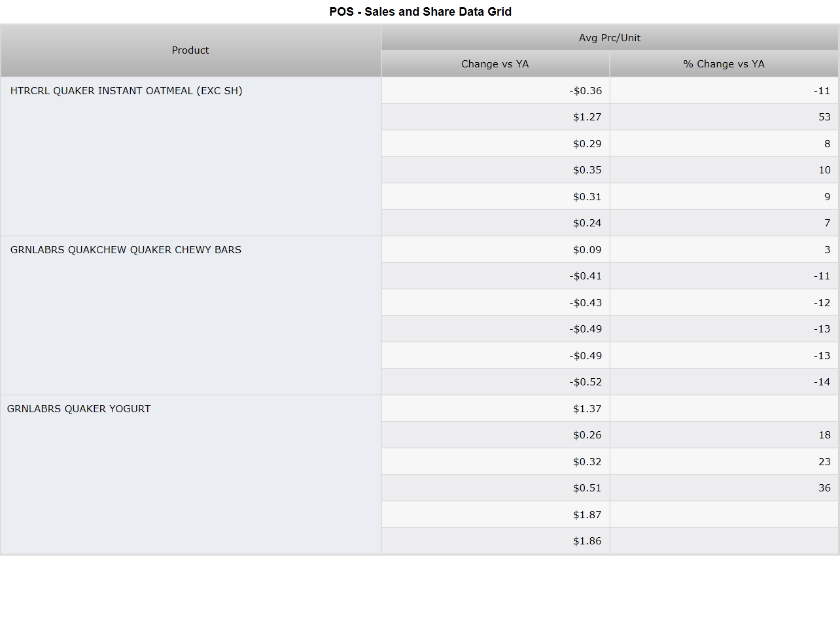Select HTRCRL QUAKER INSTANT OATMEAL (EXC SH) product

point(191,156)
